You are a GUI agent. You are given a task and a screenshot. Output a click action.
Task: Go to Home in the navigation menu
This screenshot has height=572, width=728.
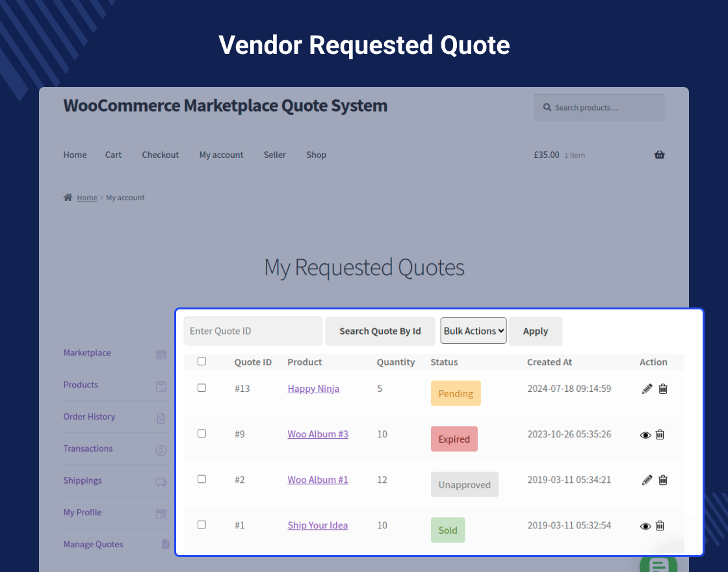(x=75, y=155)
